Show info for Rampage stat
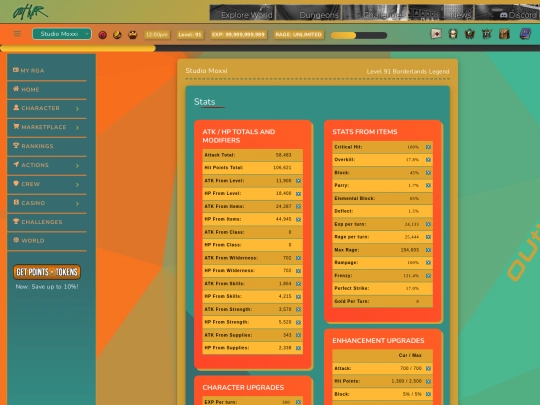This screenshot has height=405, width=540. click(x=428, y=263)
